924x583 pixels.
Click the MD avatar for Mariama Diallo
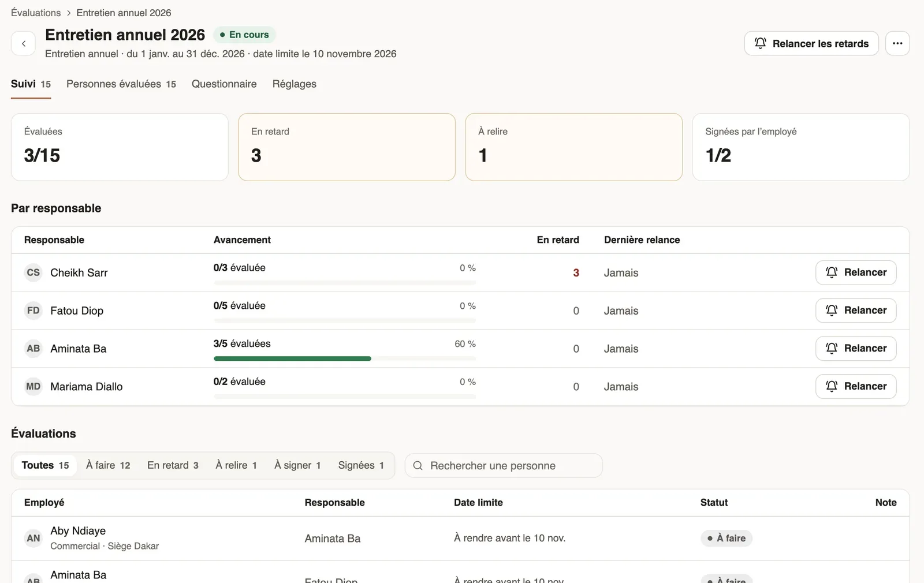[33, 387]
